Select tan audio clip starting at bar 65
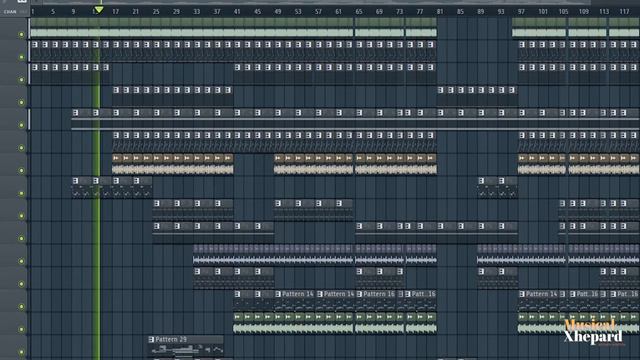Viewport: 640px width, 360px height. click(x=396, y=164)
